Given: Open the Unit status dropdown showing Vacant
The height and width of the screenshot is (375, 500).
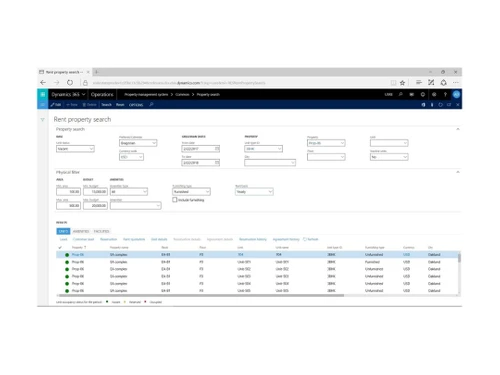Looking at the screenshot, I should [x=75, y=149].
